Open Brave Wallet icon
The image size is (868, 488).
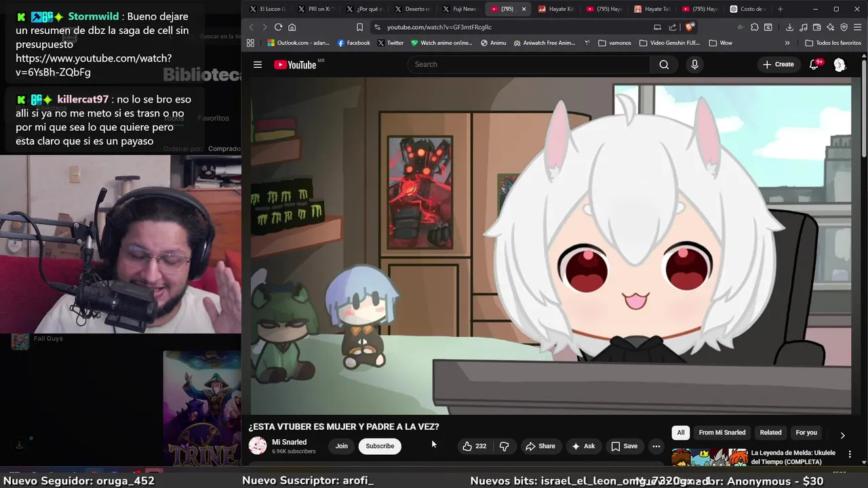(817, 27)
